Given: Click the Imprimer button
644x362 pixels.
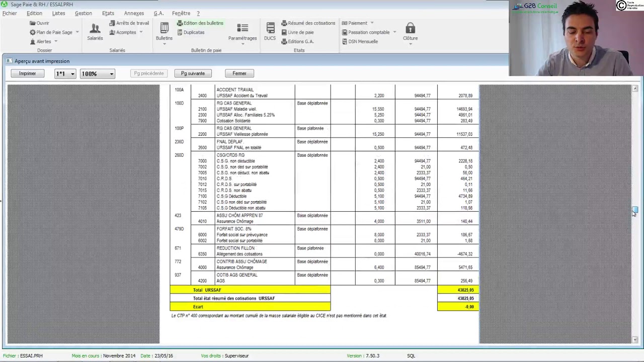Looking at the screenshot, I should pyautogui.click(x=28, y=73).
